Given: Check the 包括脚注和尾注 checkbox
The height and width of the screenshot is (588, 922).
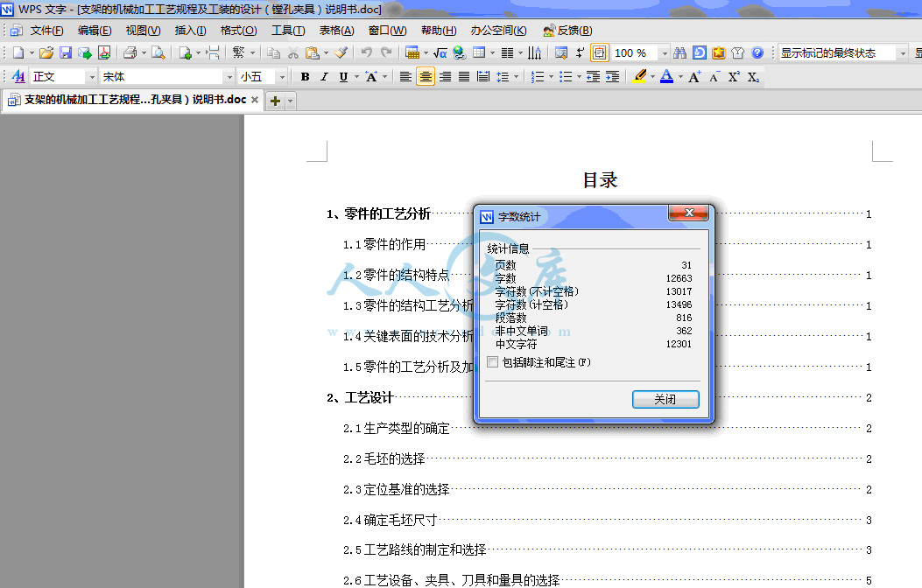Looking at the screenshot, I should click(493, 362).
